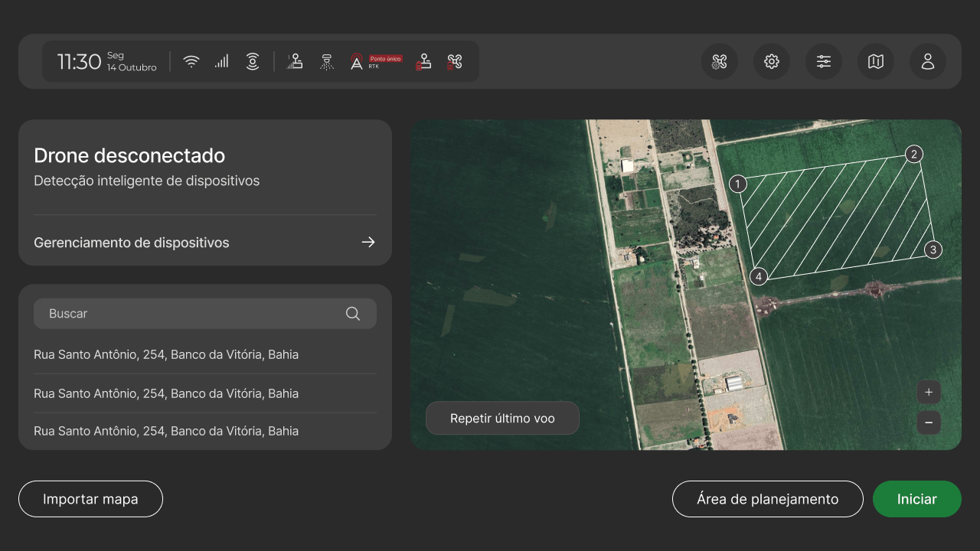Open Área de planejamento
Viewport: 980px width, 551px height.
(768, 499)
